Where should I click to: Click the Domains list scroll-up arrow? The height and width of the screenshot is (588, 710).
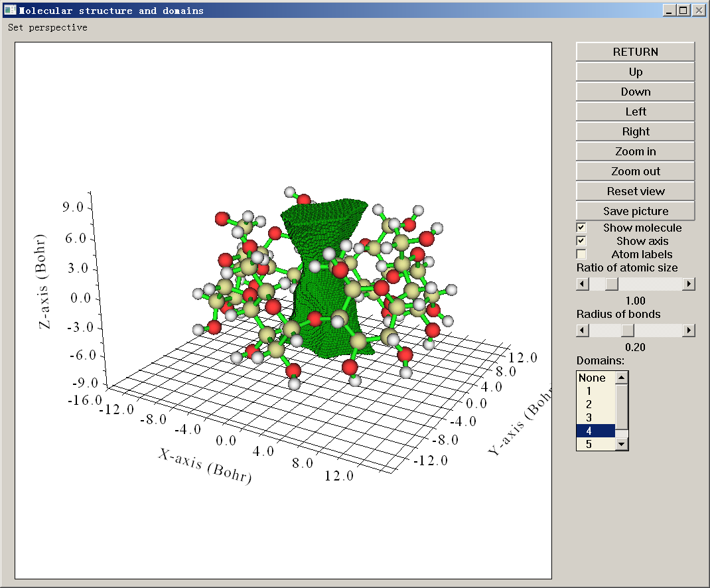click(622, 378)
